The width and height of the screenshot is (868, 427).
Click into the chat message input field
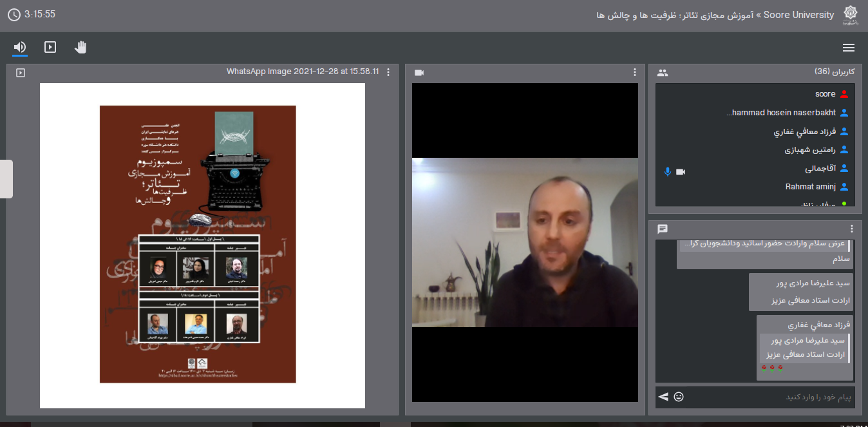coord(770,397)
